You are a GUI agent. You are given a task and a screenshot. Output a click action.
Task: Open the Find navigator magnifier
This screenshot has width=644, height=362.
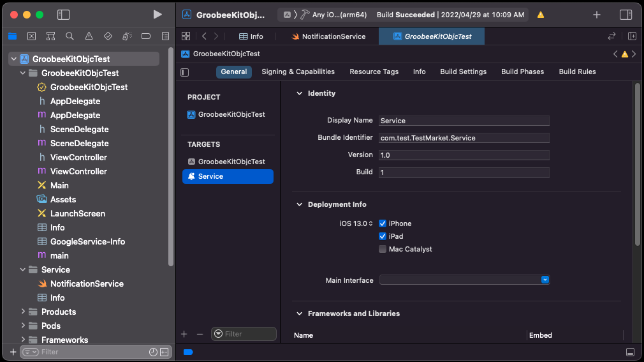[70, 36]
